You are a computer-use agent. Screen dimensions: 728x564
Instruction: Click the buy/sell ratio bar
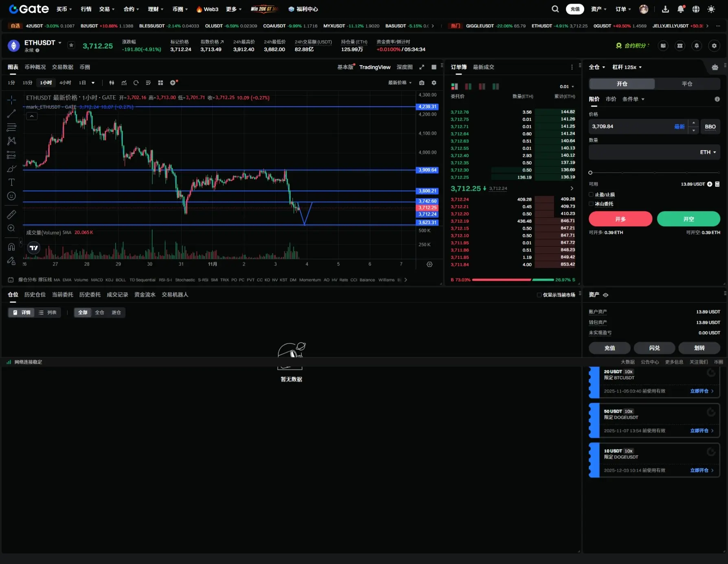point(513,280)
